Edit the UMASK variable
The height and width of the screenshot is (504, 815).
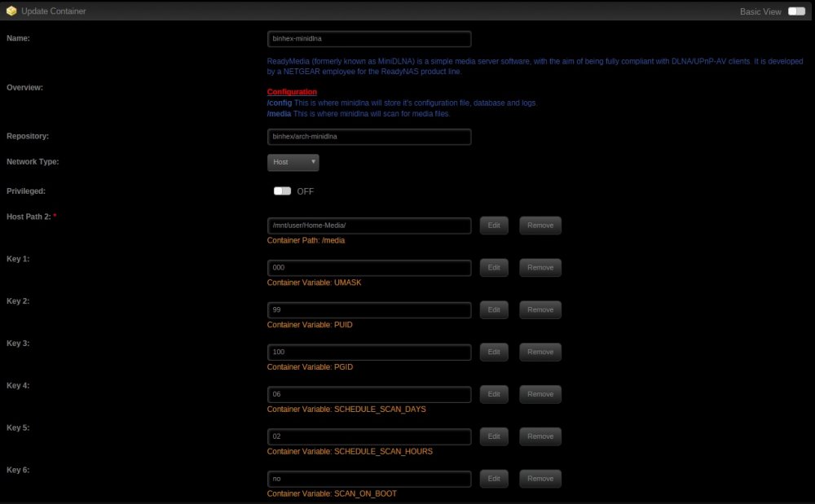coord(494,267)
